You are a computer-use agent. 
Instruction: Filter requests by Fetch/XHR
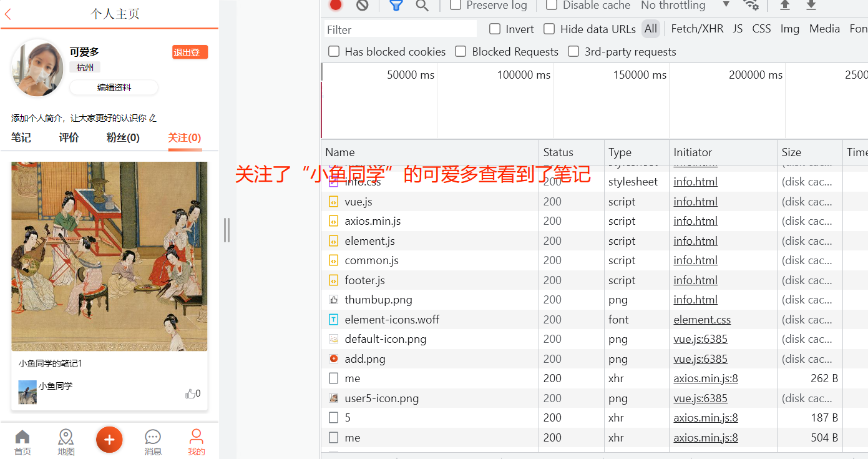697,29
